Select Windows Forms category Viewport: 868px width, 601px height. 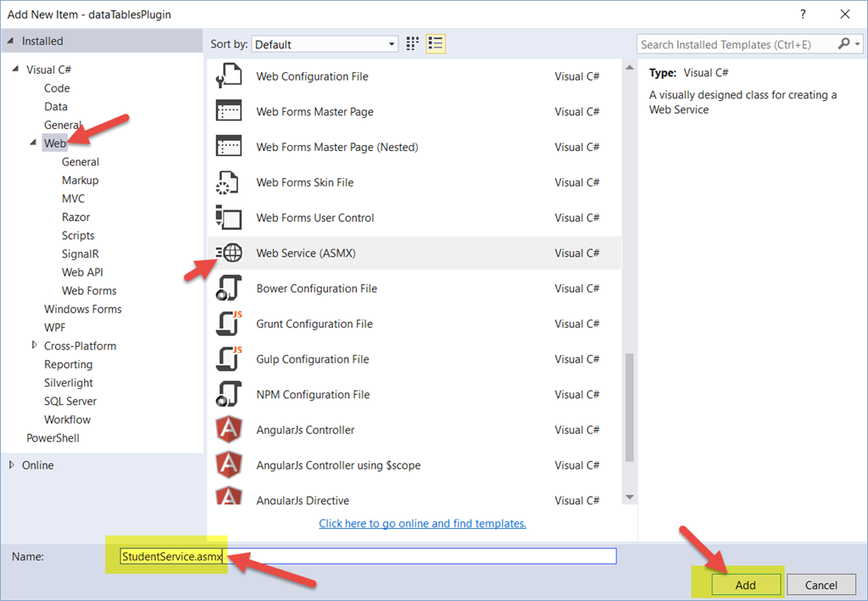[x=83, y=309]
